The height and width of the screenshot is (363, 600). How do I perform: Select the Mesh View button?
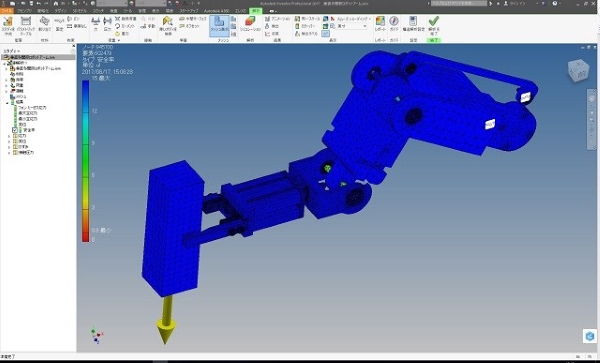point(219,26)
